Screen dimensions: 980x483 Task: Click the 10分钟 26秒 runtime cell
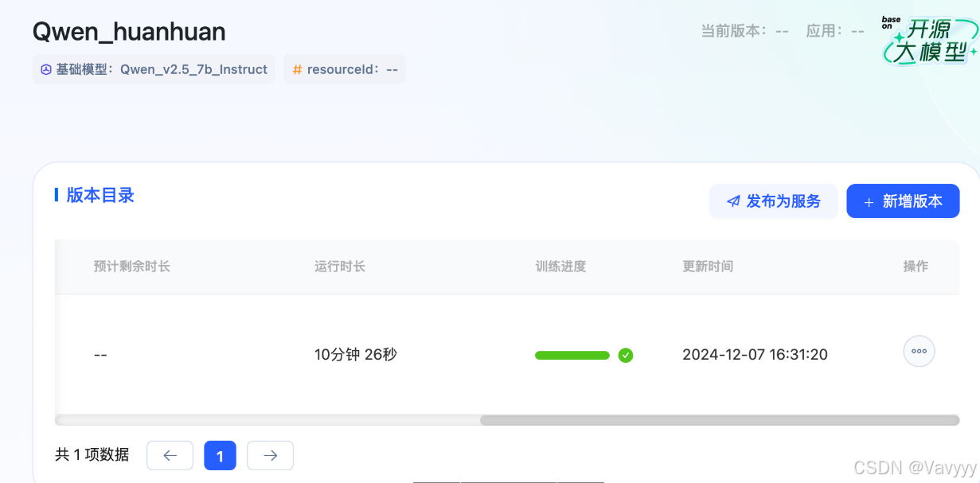[356, 355]
